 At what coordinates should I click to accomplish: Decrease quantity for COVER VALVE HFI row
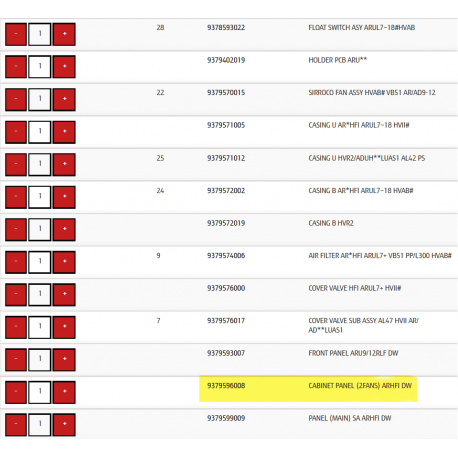tap(16, 294)
